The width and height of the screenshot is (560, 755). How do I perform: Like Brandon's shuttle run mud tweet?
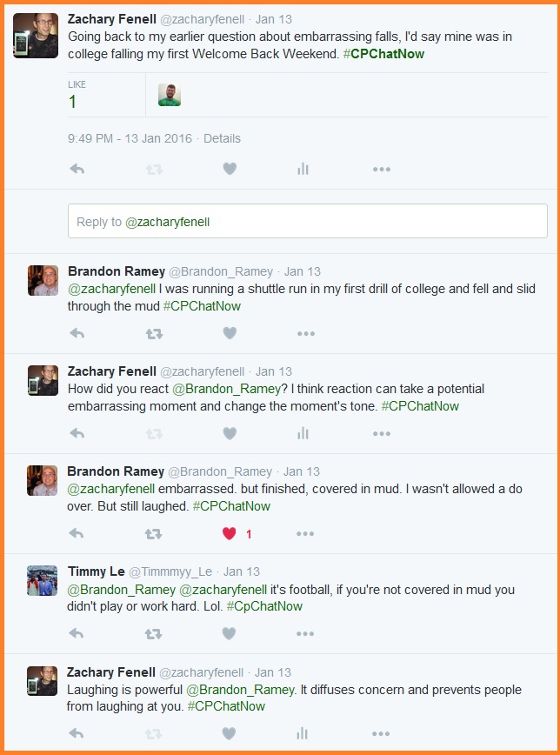click(x=230, y=333)
